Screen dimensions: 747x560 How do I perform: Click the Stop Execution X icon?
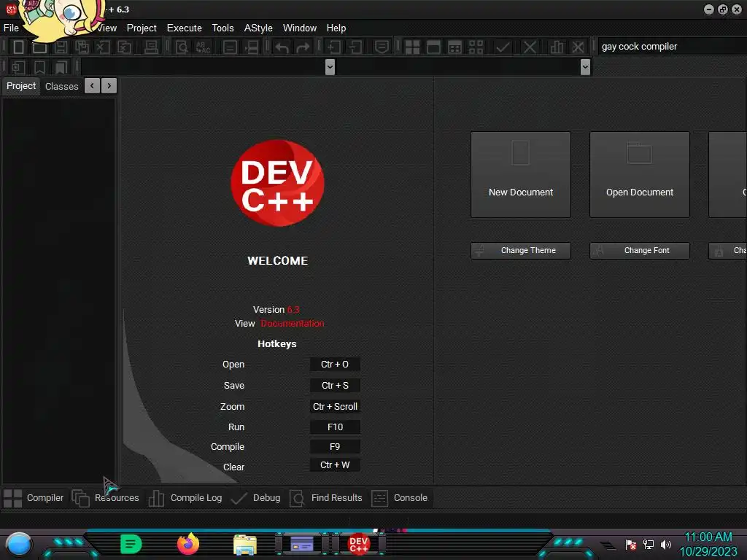(530, 47)
